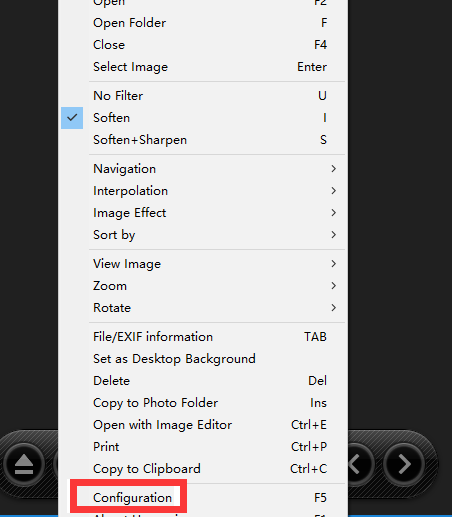Select File/EXIF information entry

pyautogui.click(x=203, y=337)
